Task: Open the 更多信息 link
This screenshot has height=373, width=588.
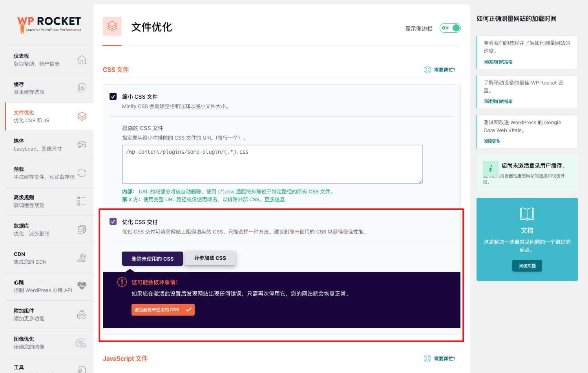Action: tap(274, 199)
